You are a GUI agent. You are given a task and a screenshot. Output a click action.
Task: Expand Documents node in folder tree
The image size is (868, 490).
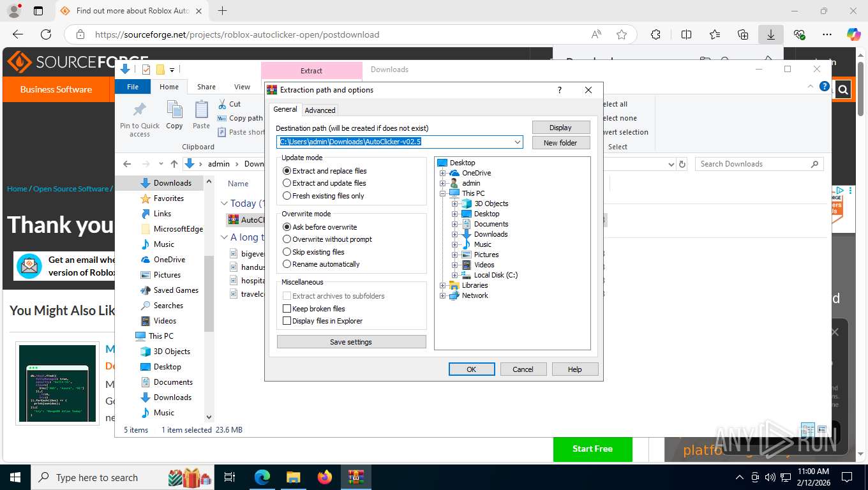[x=454, y=224]
